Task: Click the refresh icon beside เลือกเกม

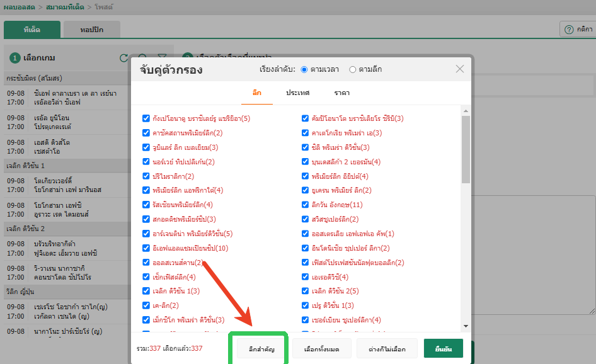Action: click(x=124, y=58)
